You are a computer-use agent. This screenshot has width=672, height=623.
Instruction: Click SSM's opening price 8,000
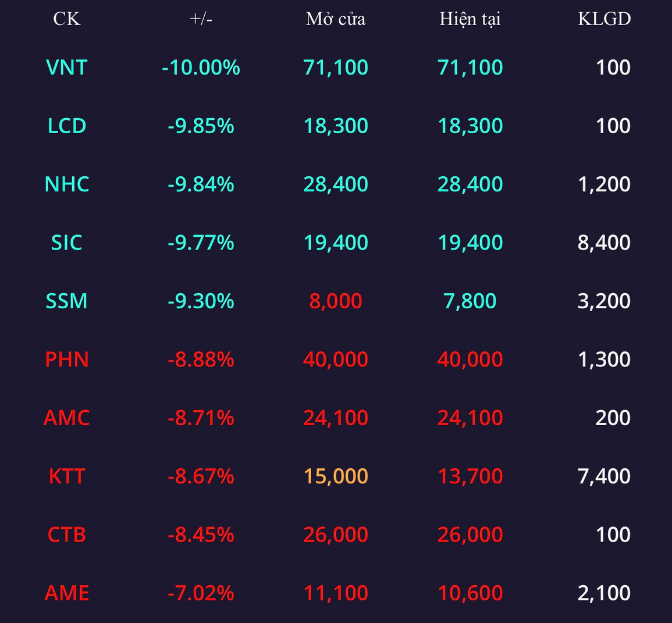pos(336,301)
